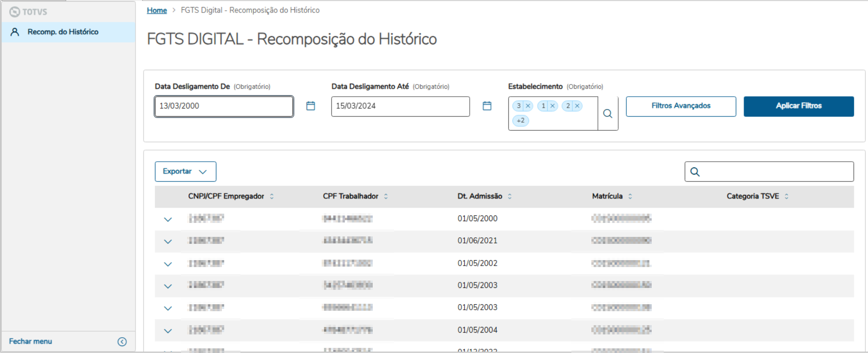Expand the row with admission 01/05/2002

168,264
